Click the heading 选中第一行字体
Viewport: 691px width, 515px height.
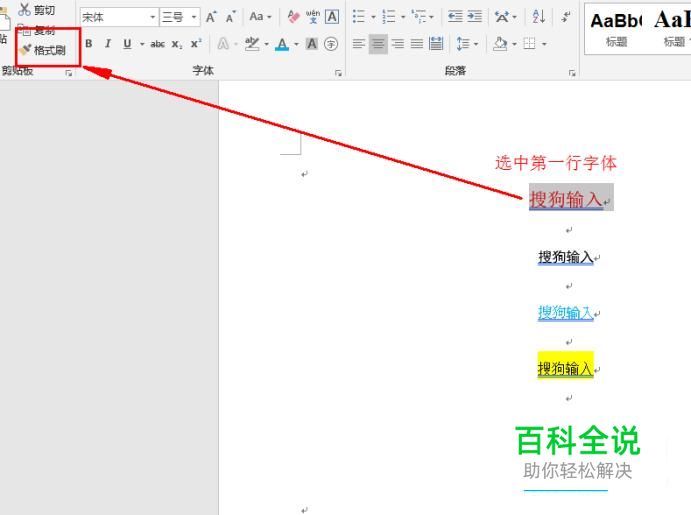[556, 163]
